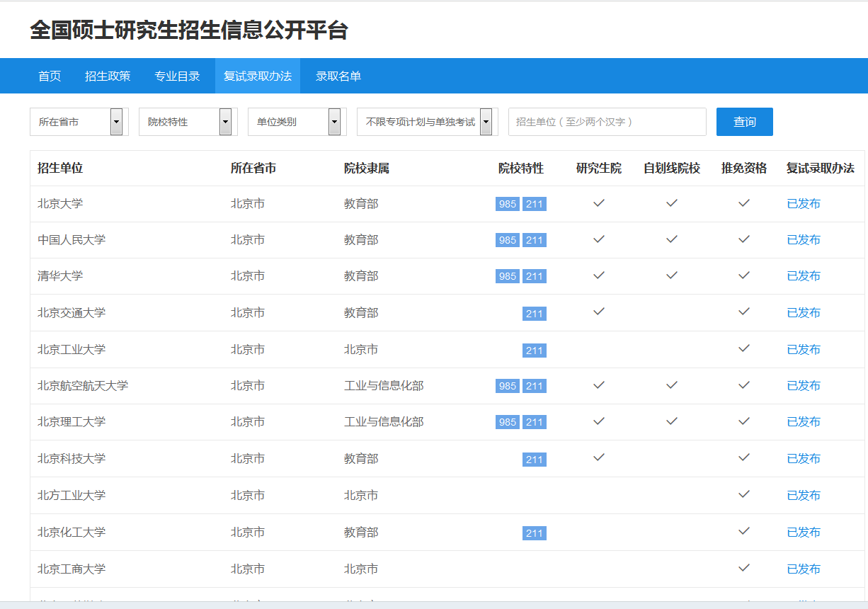Expand 不限专项计划与单独考试 dropdown
868x609 pixels.
pos(426,122)
